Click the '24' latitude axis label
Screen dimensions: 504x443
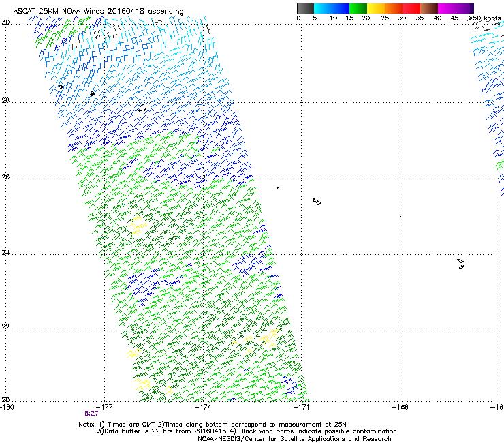[x=5, y=253]
